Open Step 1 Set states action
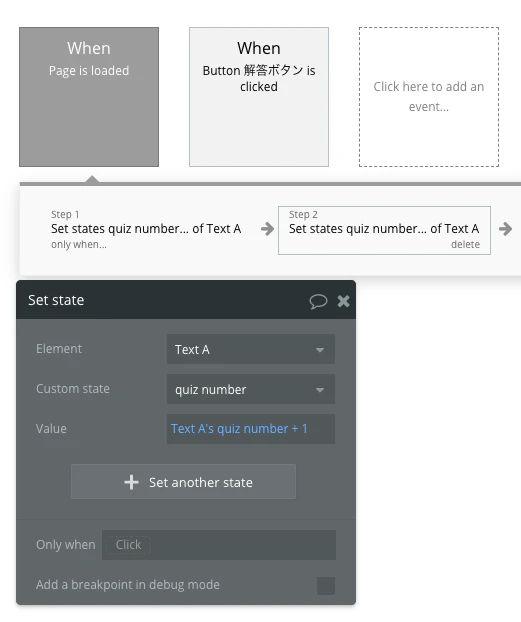The image size is (521, 622). 146,228
